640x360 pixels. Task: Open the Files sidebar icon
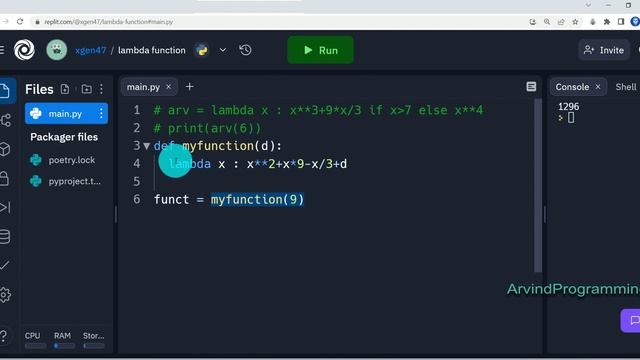(5, 91)
